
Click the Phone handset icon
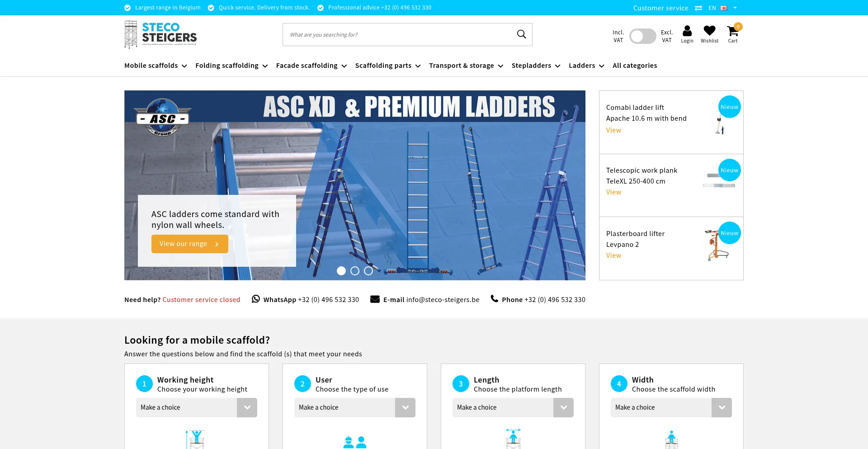point(495,299)
